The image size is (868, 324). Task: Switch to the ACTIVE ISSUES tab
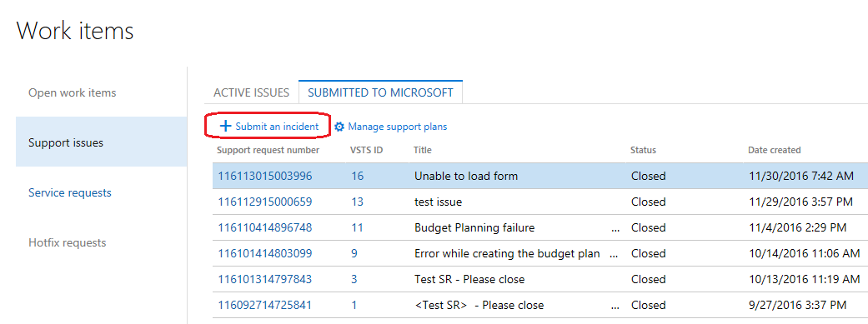pos(251,92)
